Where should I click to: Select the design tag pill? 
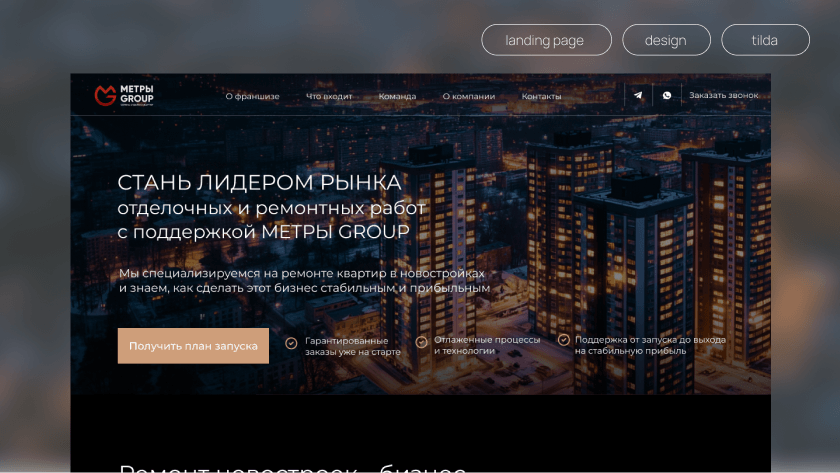pyautogui.click(x=666, y=40)
